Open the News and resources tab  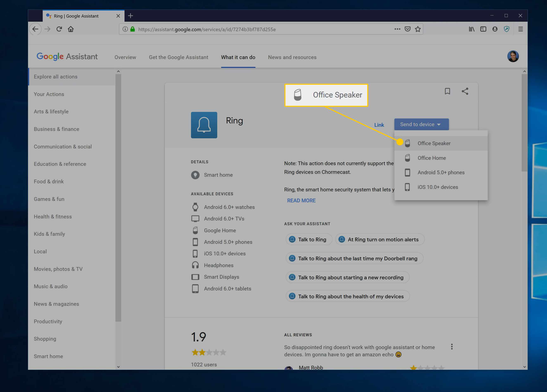coord(292,57)
